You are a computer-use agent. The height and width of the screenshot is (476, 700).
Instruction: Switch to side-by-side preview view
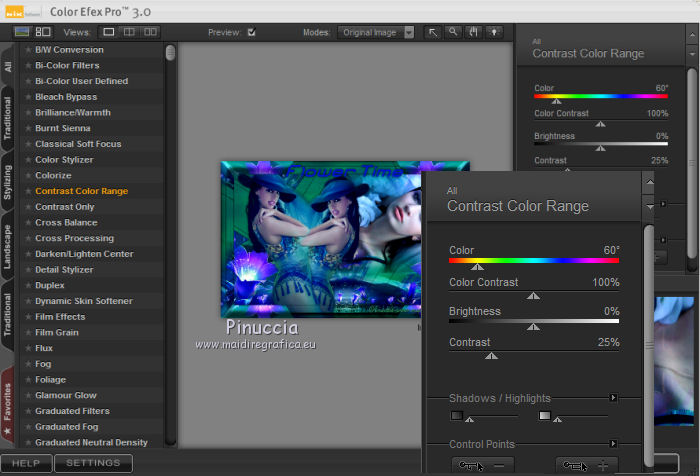[150, 32]
